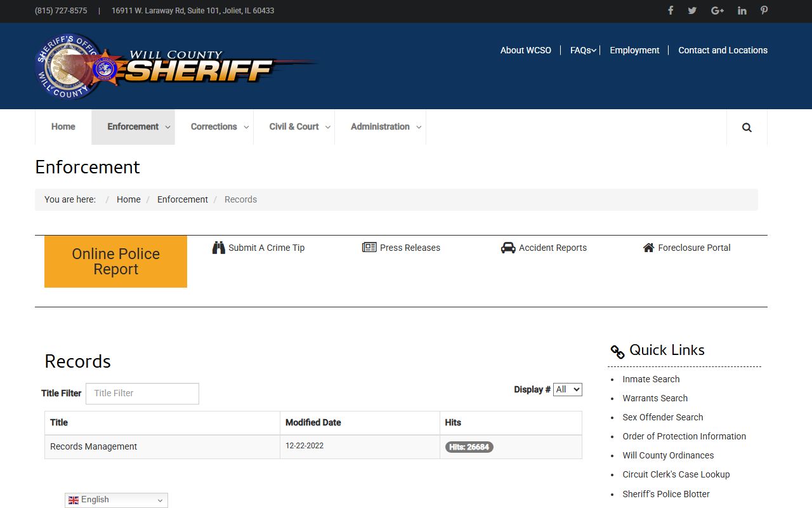The height and width of the screenshot is (508, 812).
Task: Open Contact and Locations
Action: pos(723,50)
